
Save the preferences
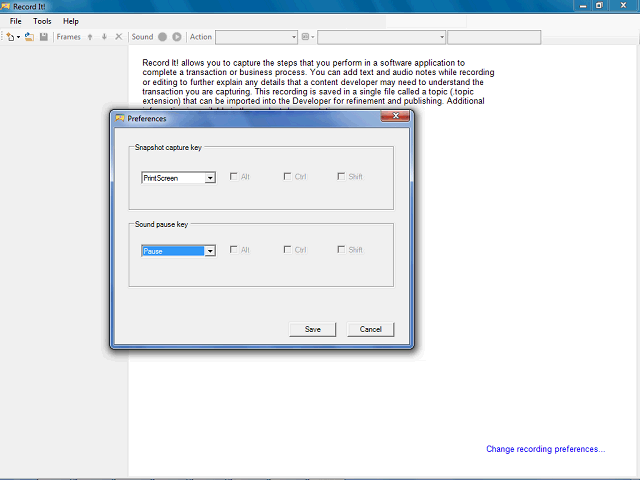(x=313, y=329)
